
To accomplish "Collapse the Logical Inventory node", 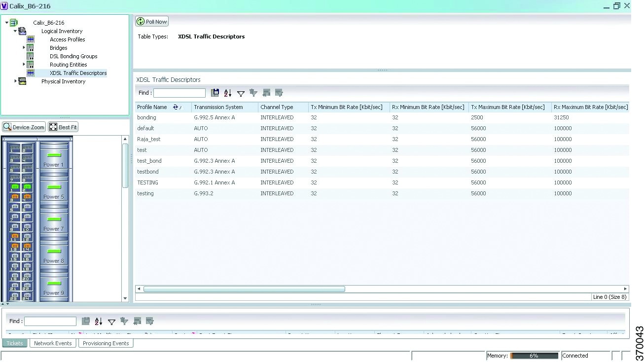I will pyautogui.click(x=16, y=31).
